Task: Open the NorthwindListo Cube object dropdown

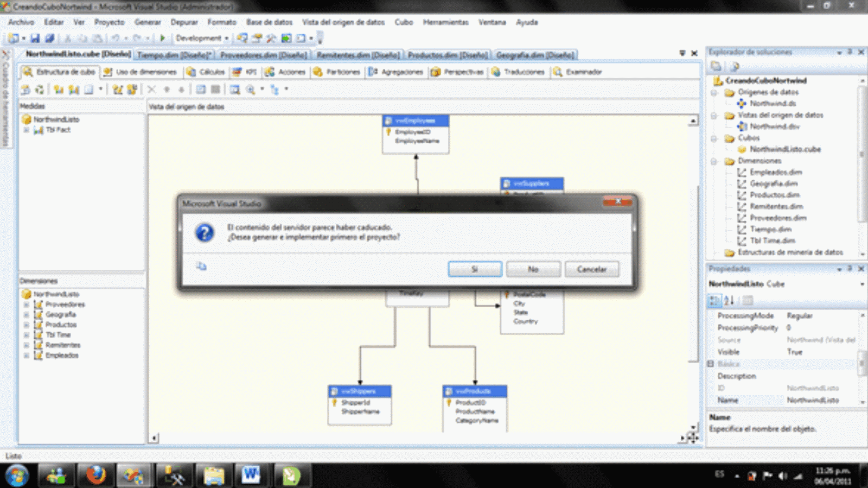Action: (x=862, y=284)
